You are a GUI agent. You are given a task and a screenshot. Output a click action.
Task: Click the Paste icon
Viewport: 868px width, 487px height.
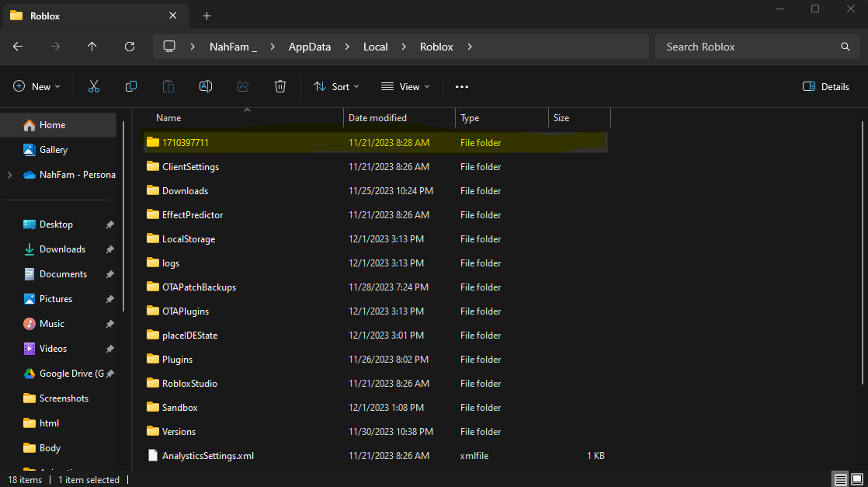[x=168, y=86]
